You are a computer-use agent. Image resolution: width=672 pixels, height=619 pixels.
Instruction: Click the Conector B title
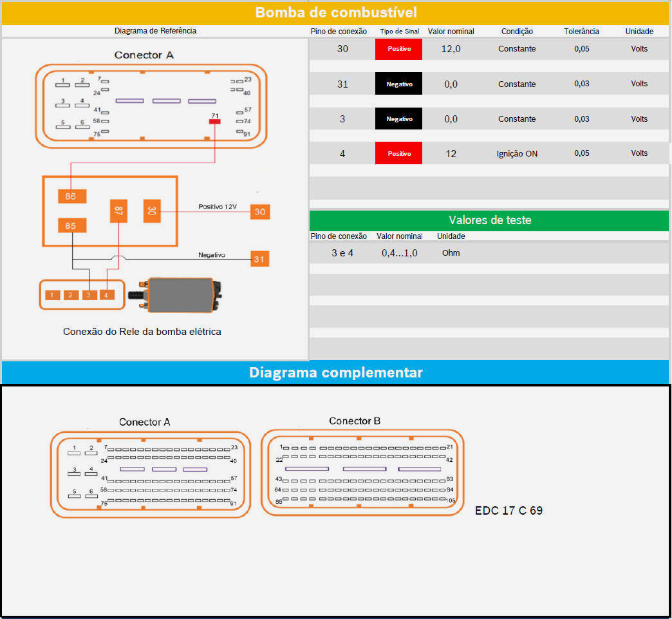tap(355, 421)
